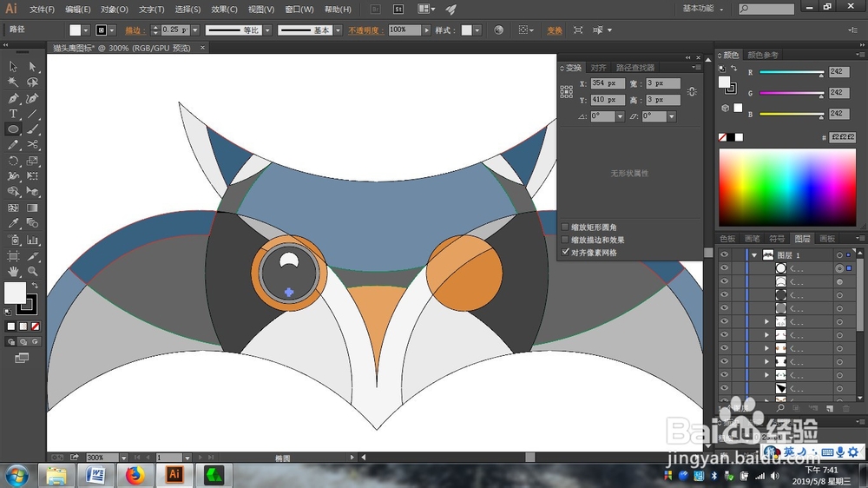
Task: Open zoom level 300% dropdown in status bar
Action: tap(124, 458)
